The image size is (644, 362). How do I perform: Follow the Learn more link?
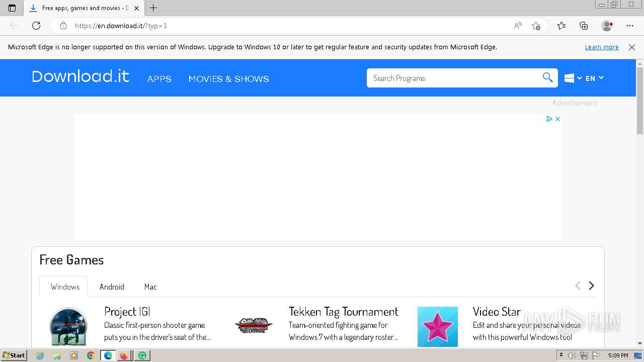point(602,47)
